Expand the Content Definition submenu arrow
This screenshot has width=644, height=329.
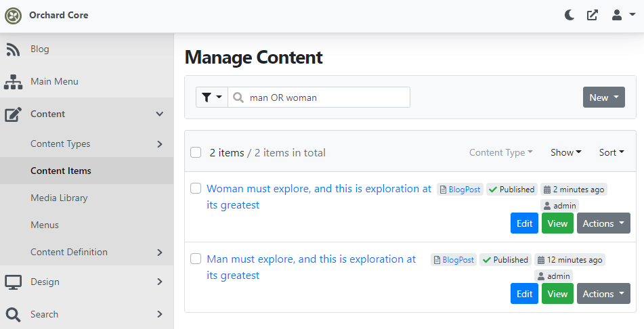pyautogui.click(x=160, y=253)
